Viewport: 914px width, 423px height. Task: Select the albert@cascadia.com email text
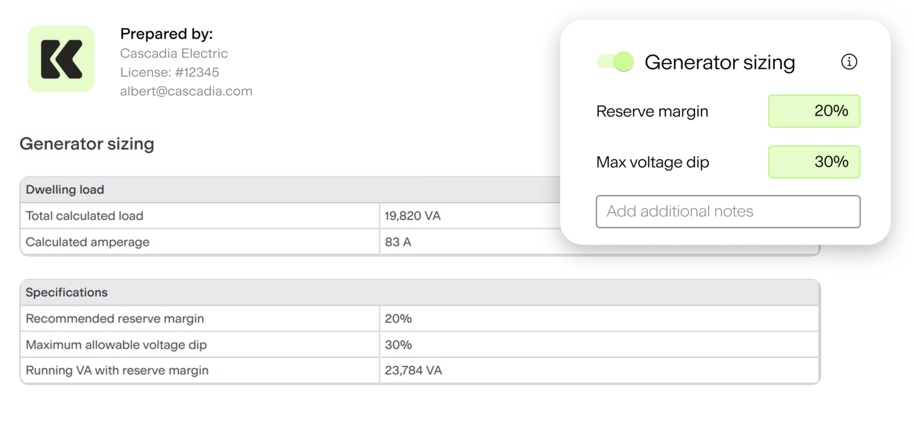click(186, 91)
